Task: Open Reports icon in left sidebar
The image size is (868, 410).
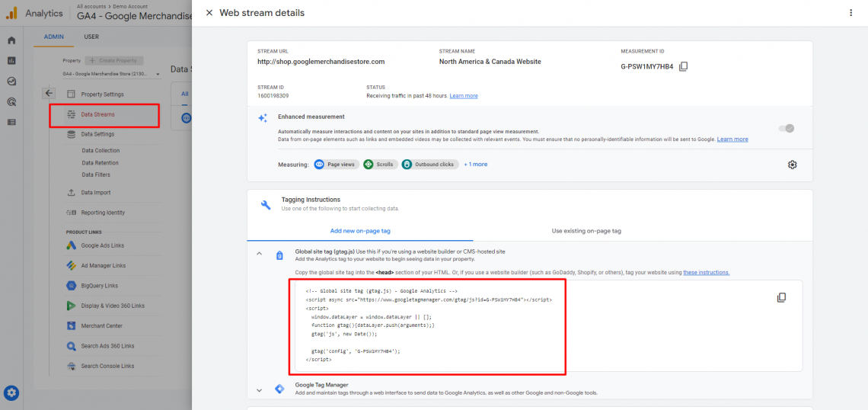Action: point(11,60)
